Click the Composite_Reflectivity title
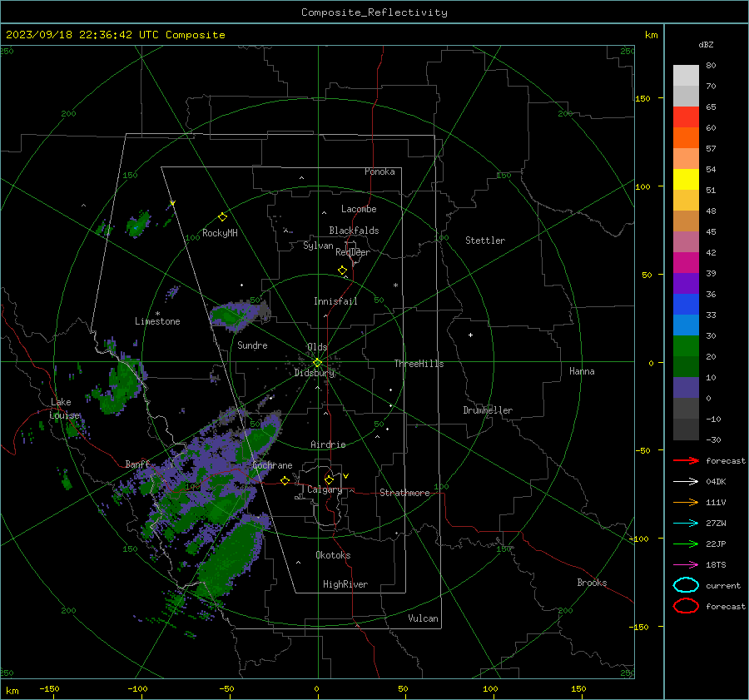Viewport: 749px width, 700px height. (x=374, y=12)
